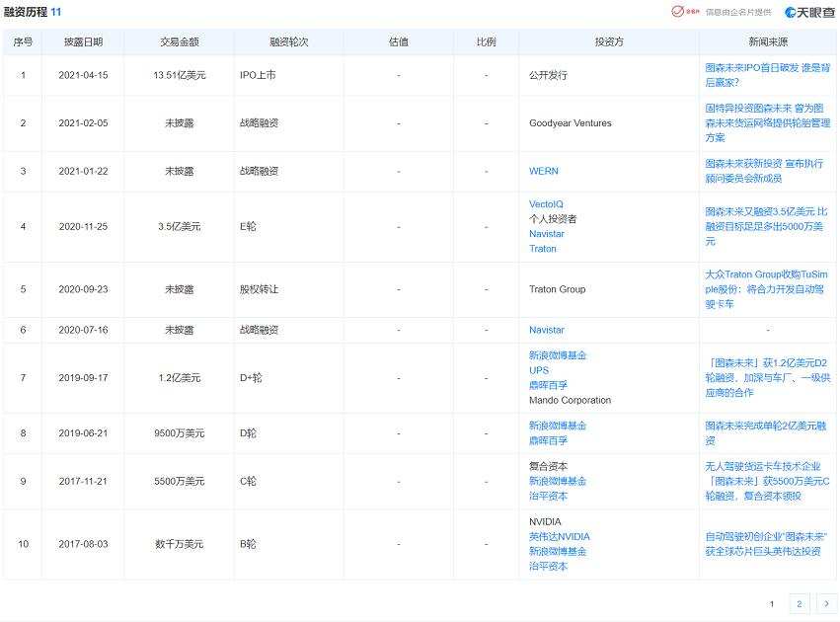Click the 融资历程 section title
Viewport: 840px width, 622px height.
[26, 11]
